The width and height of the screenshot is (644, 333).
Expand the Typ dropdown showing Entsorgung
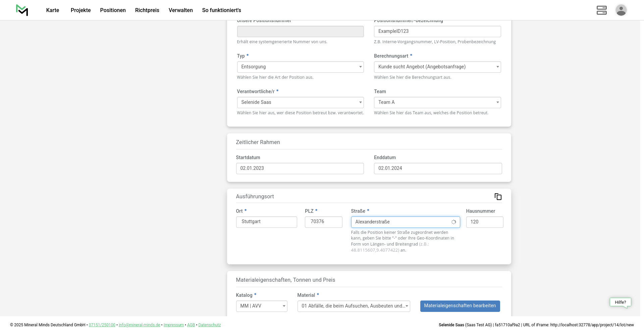[x=300, y=67]
